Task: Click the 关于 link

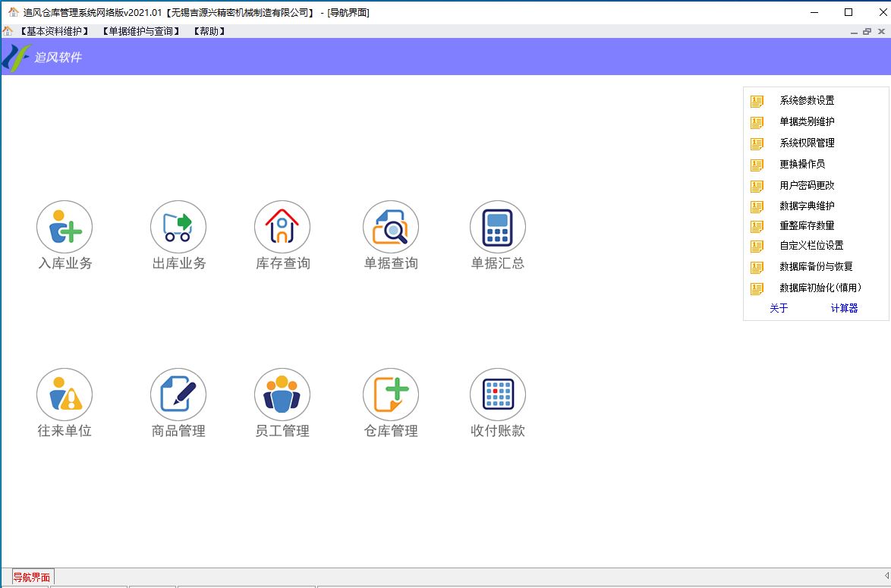Action: [x=779, y=308]
